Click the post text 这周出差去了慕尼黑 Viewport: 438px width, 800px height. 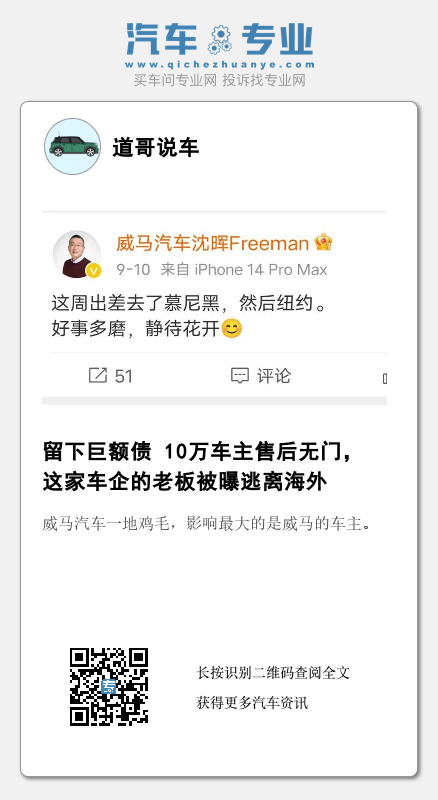[138, 304]
